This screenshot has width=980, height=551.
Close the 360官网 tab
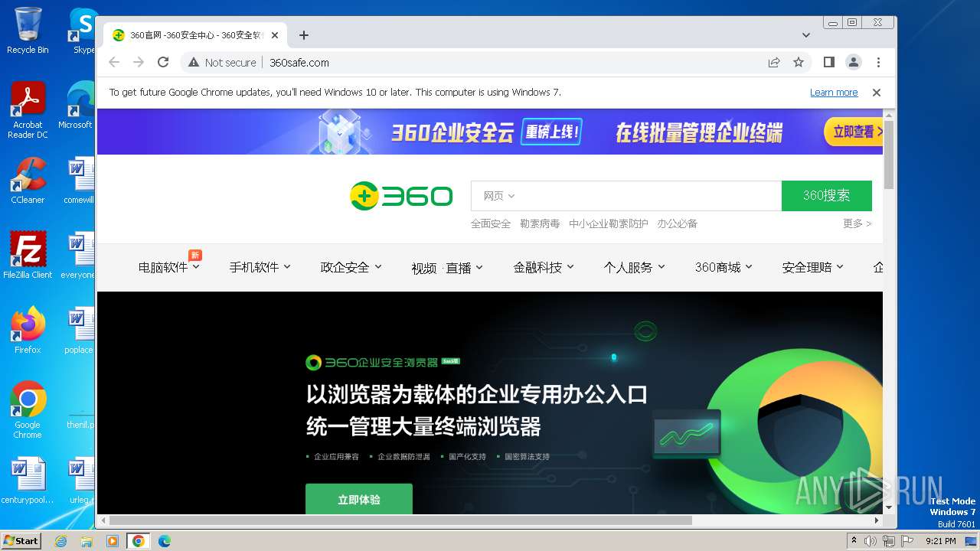click(x=275, y=35)
